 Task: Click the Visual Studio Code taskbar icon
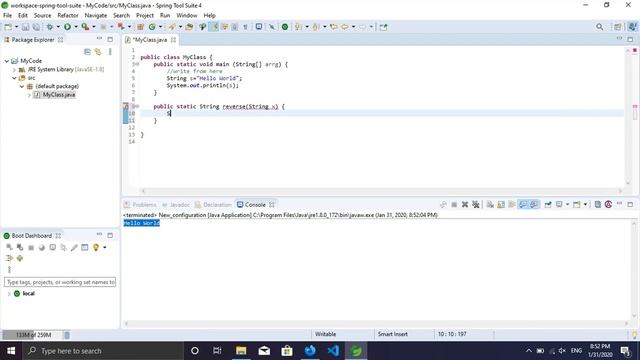tap(333, 351)
